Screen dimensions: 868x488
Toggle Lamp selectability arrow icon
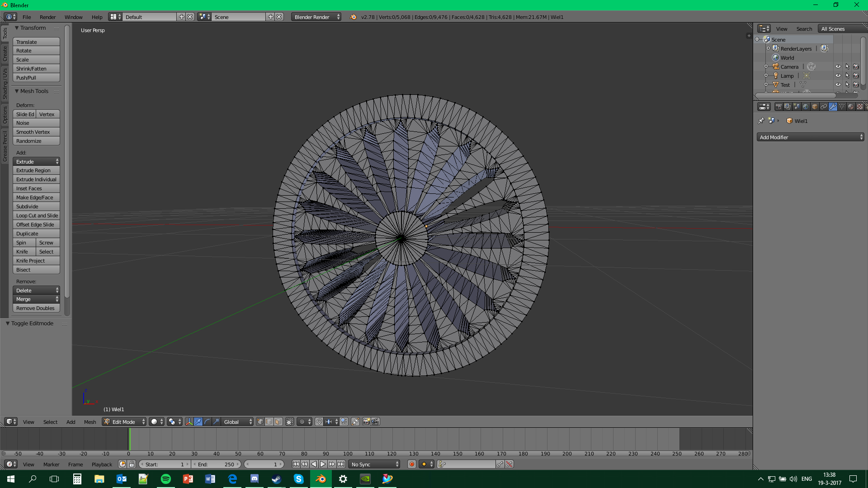847,75
